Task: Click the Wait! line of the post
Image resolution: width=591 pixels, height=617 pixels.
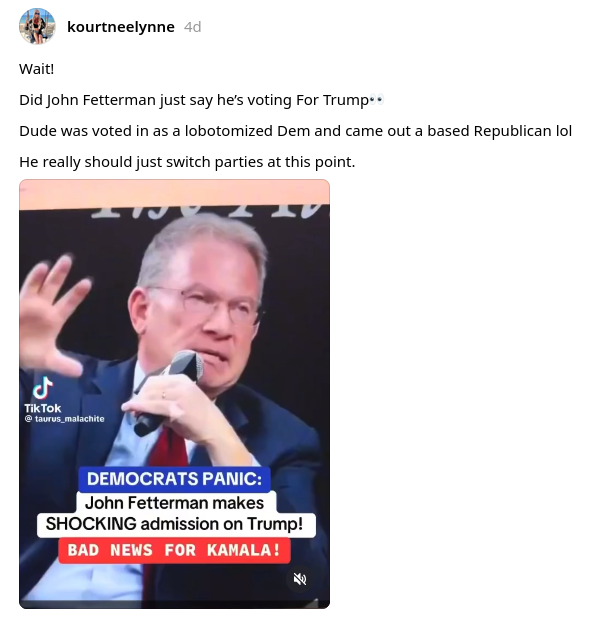Action: pyautogui.click(x=37, y=69)
